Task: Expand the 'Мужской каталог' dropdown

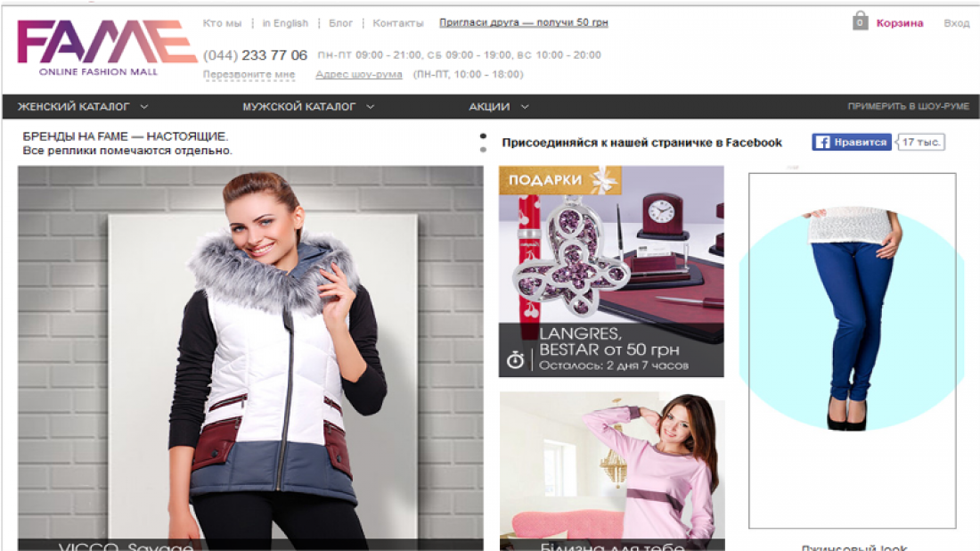Action: 307,107
